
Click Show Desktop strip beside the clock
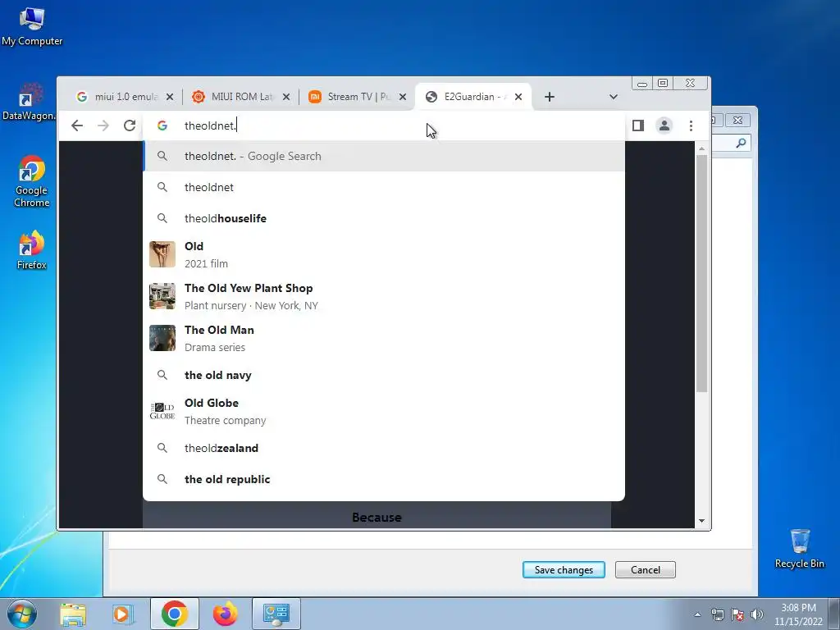[834, 614]
